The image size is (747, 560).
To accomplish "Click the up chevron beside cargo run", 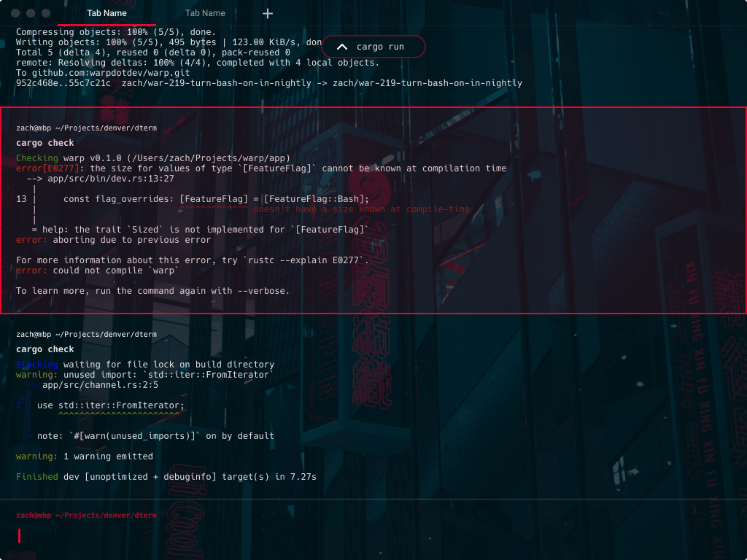I will tap(341, 47).
